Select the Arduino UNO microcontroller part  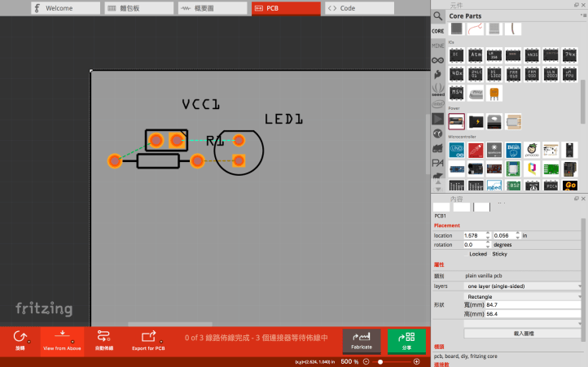(456, 150)
